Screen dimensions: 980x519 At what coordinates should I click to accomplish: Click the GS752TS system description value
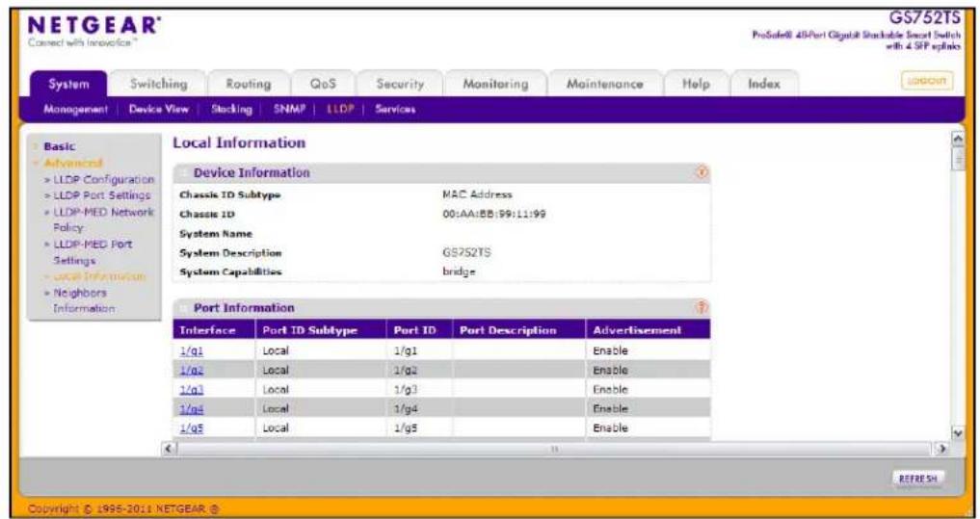pyautogui.click(x=467, y=253)
